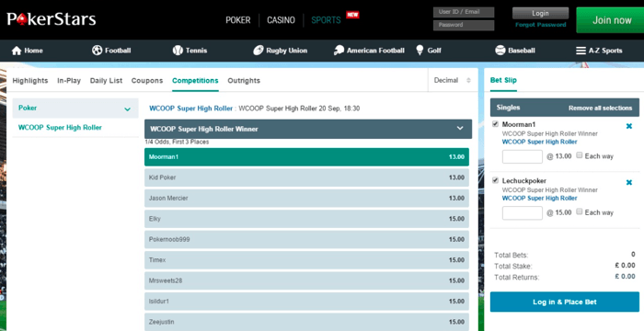Click the Total Stake £ 0.00 value
The width and height of the screenshot is (644, 331).
pos(625,266)
